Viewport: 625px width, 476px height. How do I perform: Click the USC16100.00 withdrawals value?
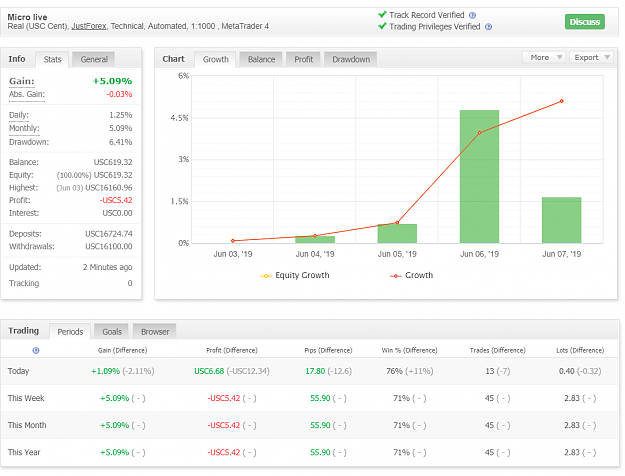pos(108,247)
